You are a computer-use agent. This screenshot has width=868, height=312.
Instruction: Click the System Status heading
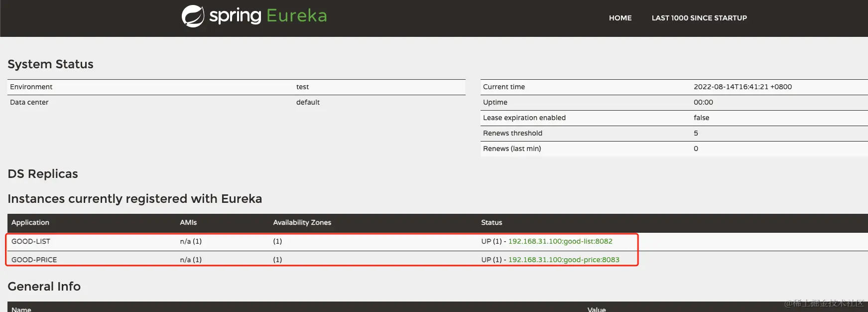(50, 64)
